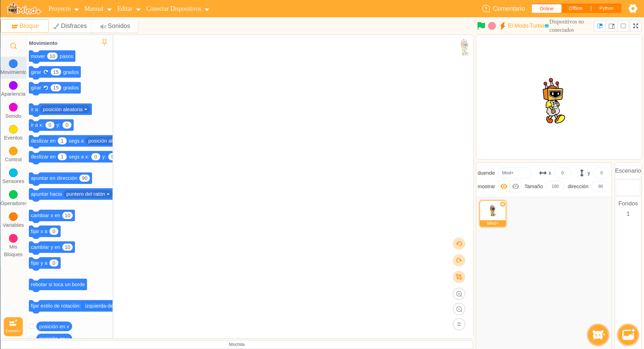Open the Manual menu
Screen dimensions: 644x349
click(x=98, y=9)
